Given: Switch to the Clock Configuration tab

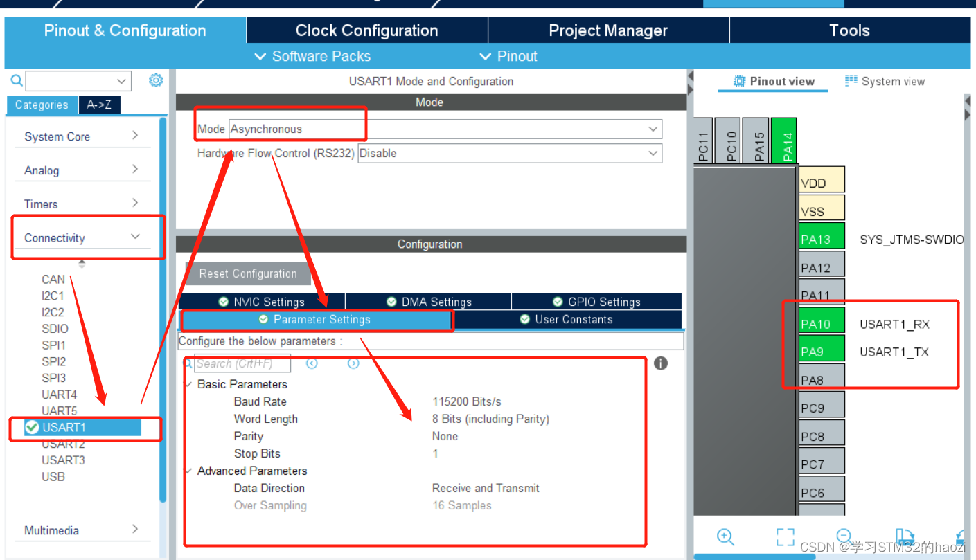Looking at the screenshot, I should coord(367,30).
